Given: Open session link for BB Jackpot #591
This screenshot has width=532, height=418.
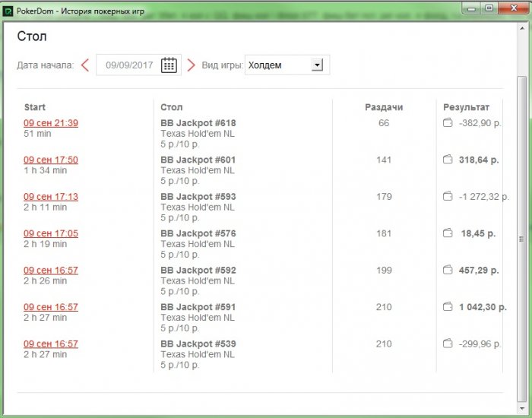Looking at the screenshot, I should pyautogui.click(x=51, y=307).
